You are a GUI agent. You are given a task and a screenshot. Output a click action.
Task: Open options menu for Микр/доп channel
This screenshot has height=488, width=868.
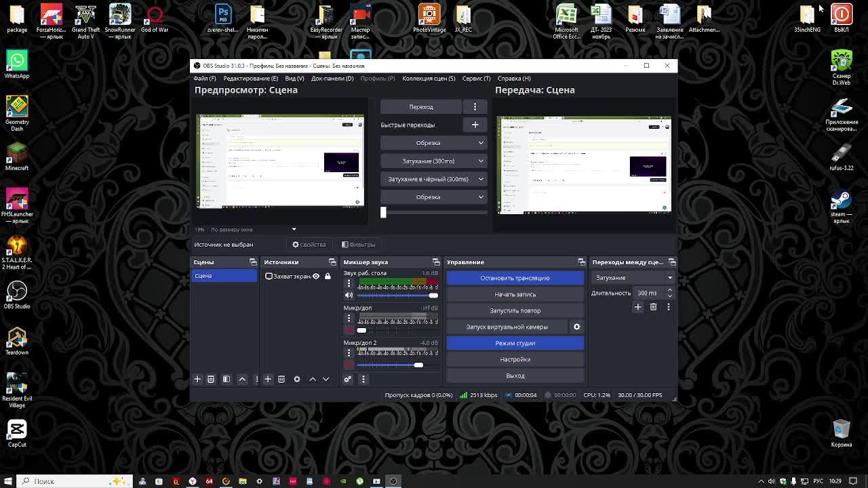(x=349, y=319)
